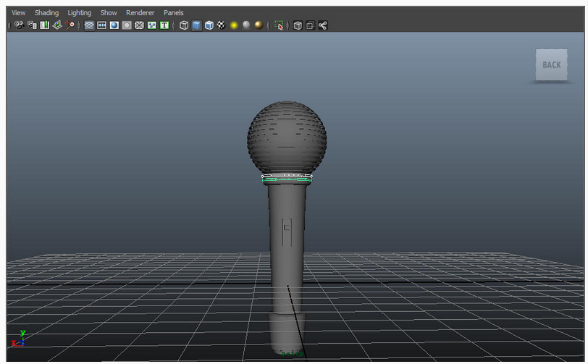The width and height of the screenshot is (588, 364).
Task: Open Camera Attributes icon
Action: click(x=32, y=25)
